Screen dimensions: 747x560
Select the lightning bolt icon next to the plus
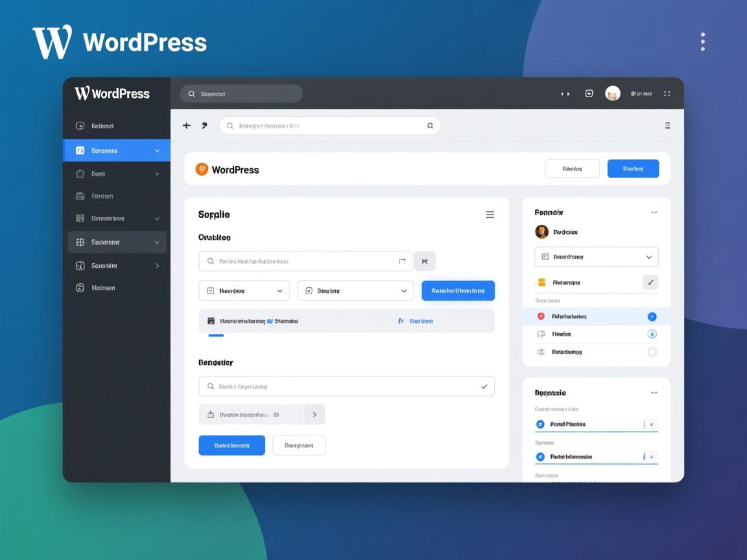tap(204, 125)
